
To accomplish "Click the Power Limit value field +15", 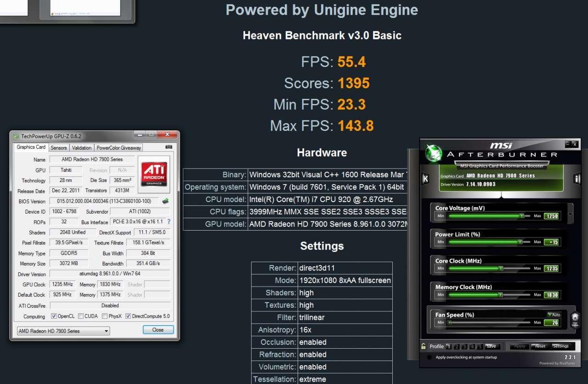I will [552, 242].
